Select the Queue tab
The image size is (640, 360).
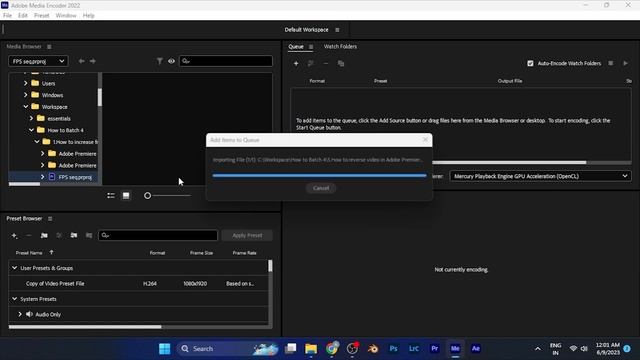pyautogui.click(x=296, y=47)
